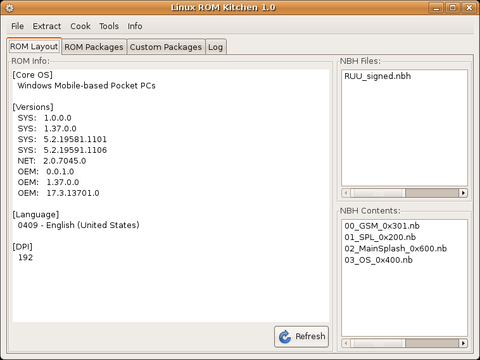This screenshot has height=360, width=480.
Task: Minimize the Linux ROM Kitchen window
Action: [436, 8]
